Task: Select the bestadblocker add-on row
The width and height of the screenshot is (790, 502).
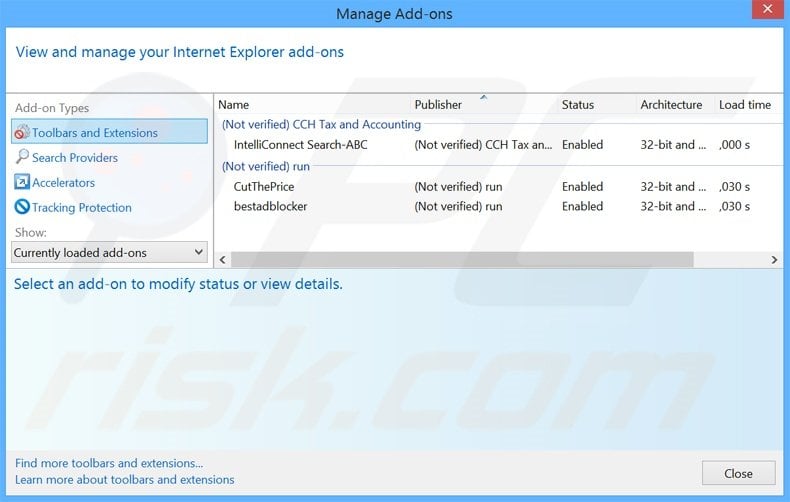Action: [499, 206]
